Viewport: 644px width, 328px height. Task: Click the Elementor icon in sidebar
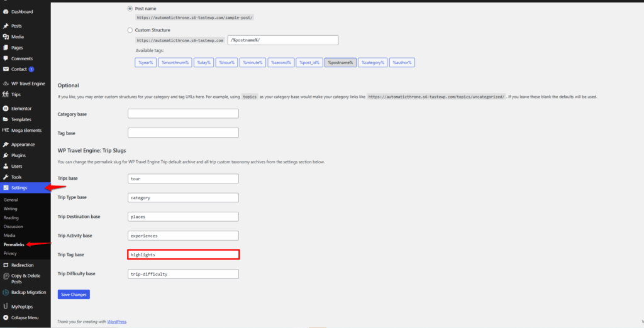tap(6, 109)
